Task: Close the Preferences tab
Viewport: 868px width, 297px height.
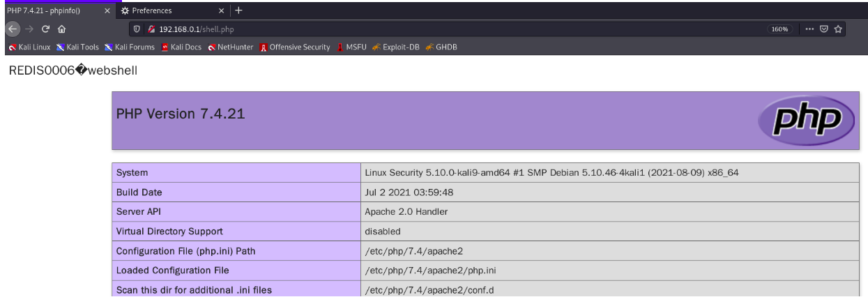Action: (222, 10)
